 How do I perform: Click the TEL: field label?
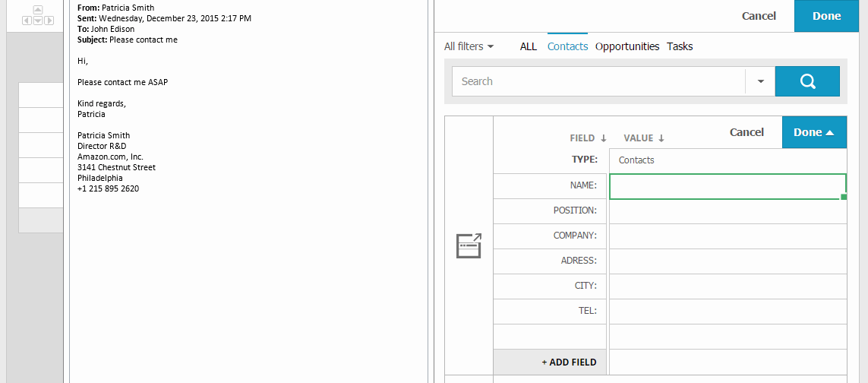coord(587,311)
